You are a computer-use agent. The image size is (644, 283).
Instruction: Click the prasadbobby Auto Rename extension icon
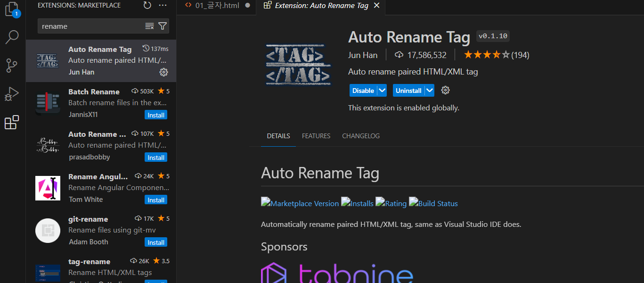tap(48, 145)
